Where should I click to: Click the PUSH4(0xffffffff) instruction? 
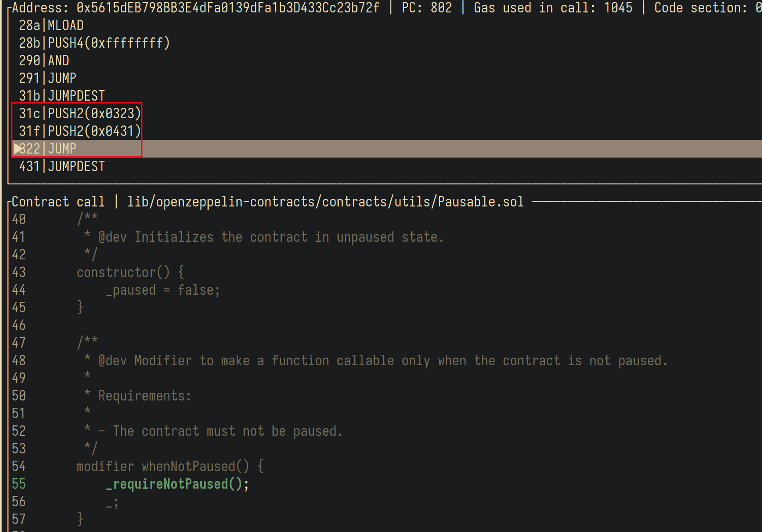tap(109, 43)
